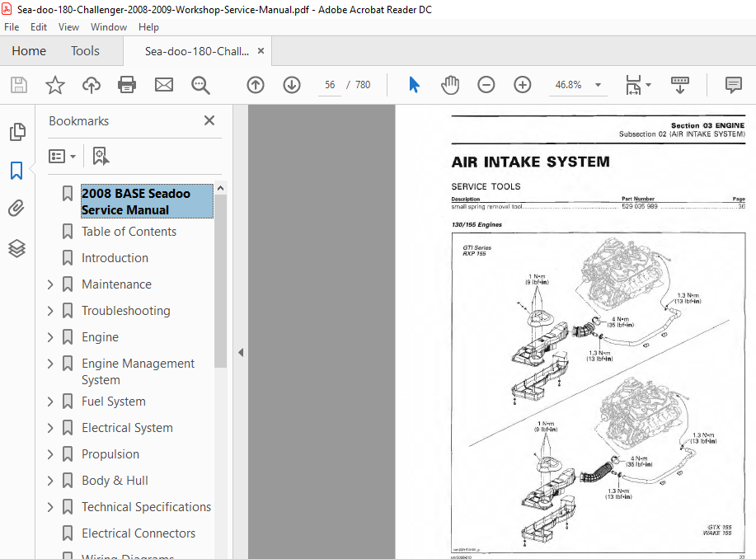
Task: Open the comment speech bubble tool
Action: tap(734, 85)
